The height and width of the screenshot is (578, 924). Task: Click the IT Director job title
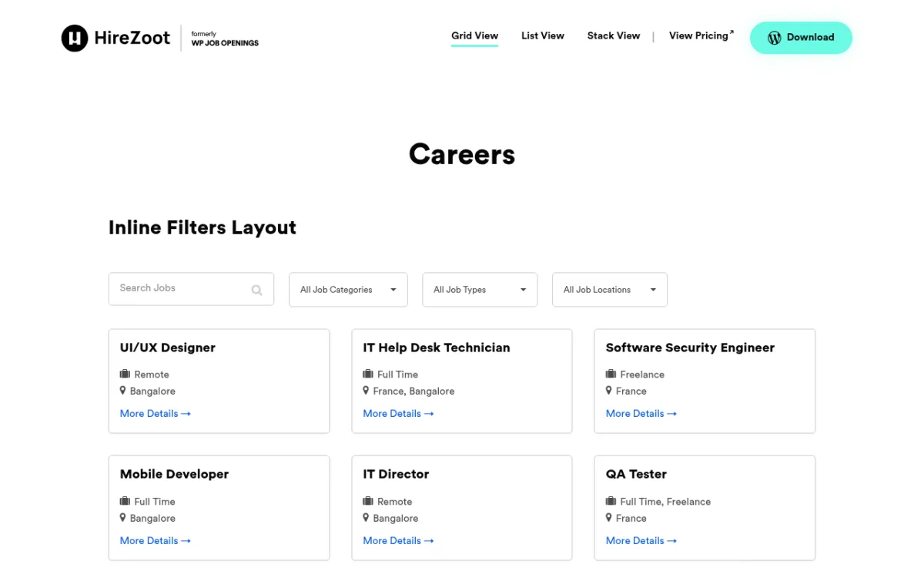coord(396,474)
